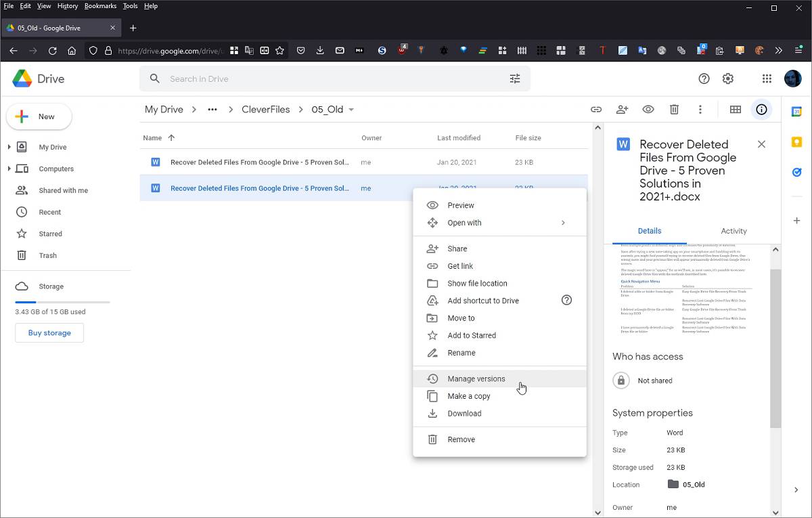Open the Bookmarks menu in Firefox
Screen dimensions: 812x518
click(x=100, y=5)
